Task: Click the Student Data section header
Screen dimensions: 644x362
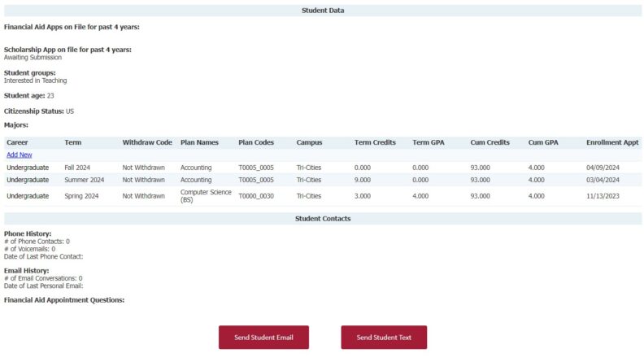Action: 323,11
